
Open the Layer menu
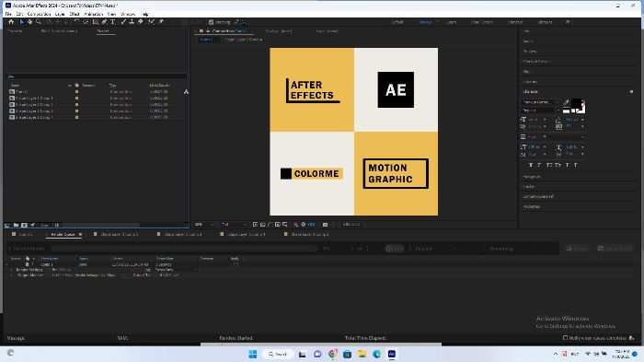[x=60, y=14]
